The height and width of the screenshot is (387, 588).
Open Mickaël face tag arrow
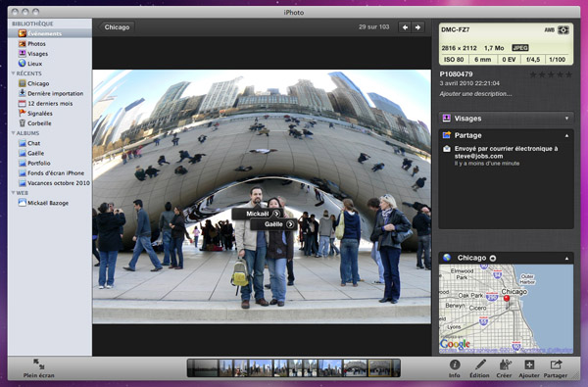coord(276,214)
